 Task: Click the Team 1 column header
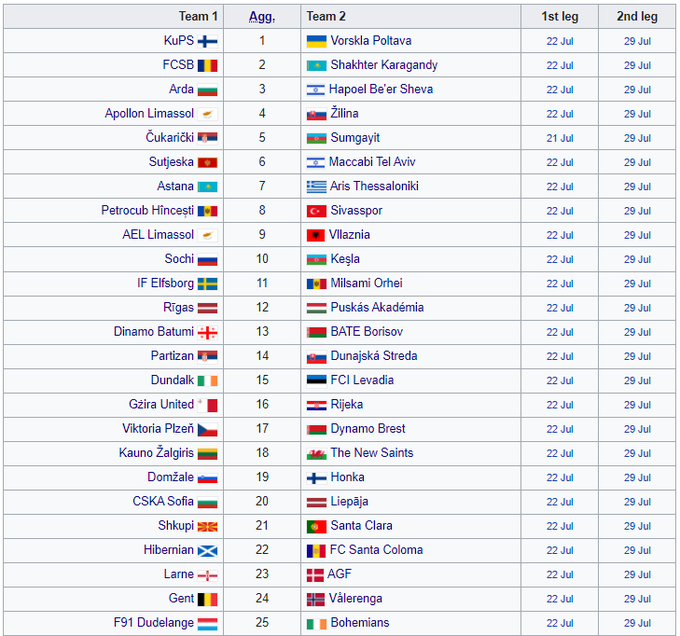point(198,16)
